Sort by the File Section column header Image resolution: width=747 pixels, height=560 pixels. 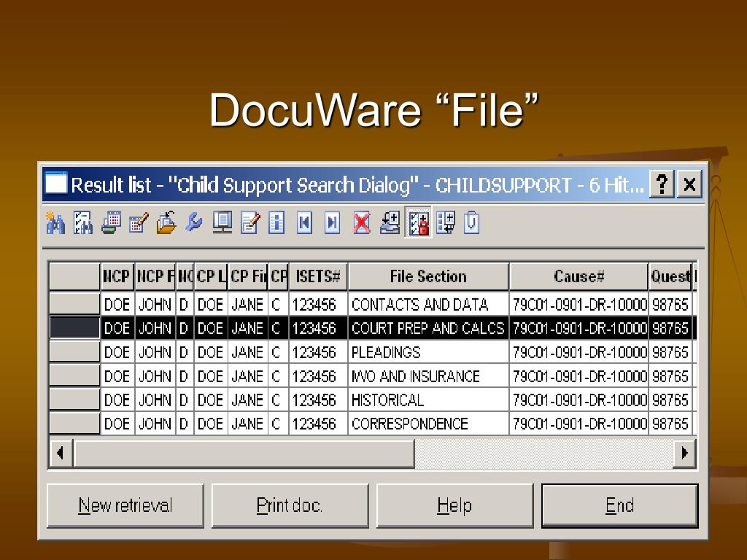point(428,276)
